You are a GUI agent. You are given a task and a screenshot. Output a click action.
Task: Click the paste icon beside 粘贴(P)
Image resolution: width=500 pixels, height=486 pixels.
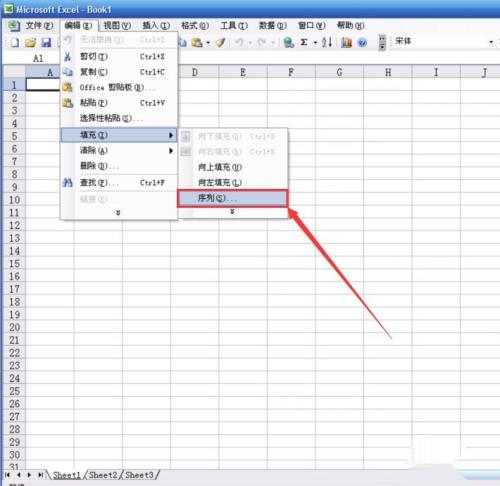tap(68, 103)
